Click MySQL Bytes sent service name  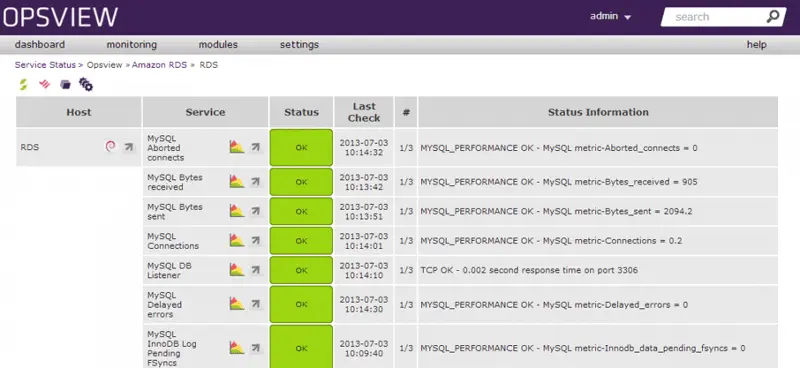pyautogui.click(x=174, y=211)
